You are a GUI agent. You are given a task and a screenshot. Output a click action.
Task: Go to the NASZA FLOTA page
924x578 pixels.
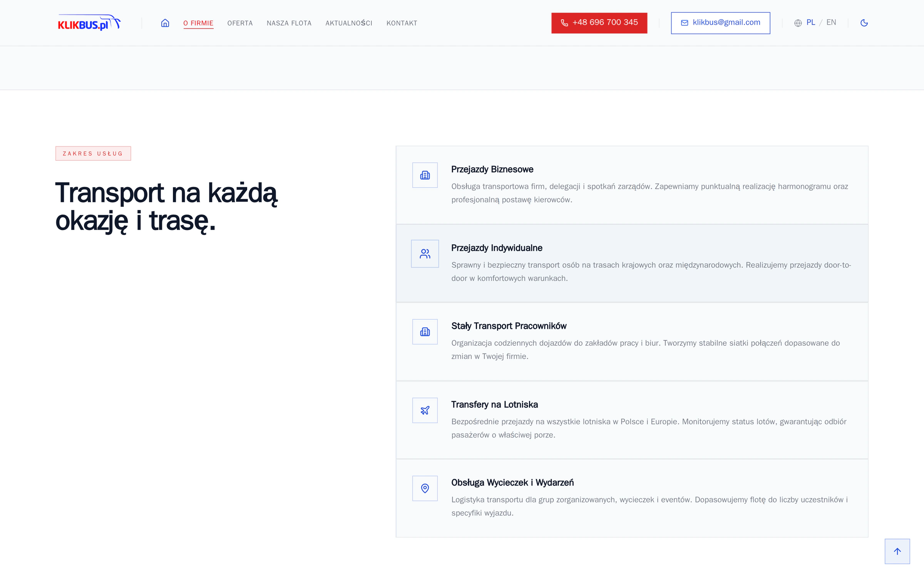(x=289, y=23)
